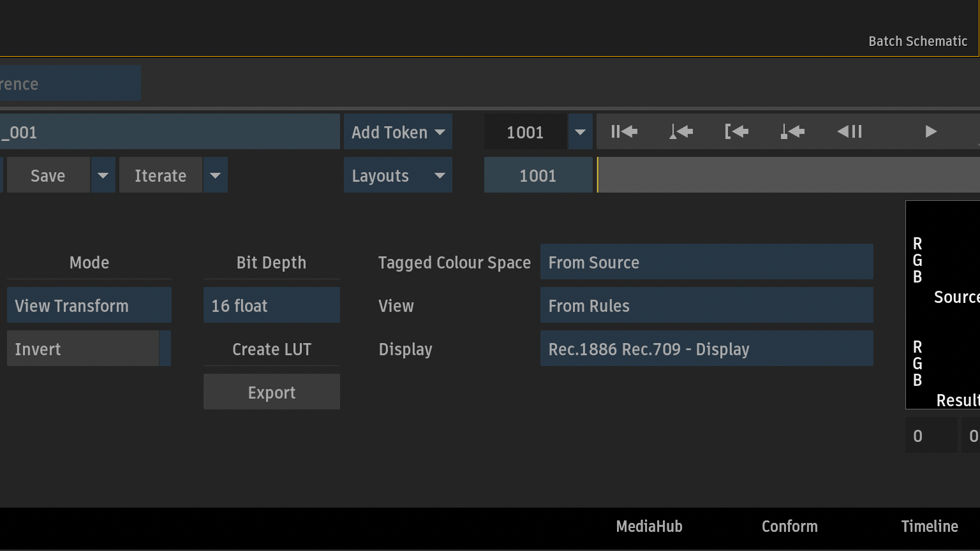Open the frame number 1001 dropdown arrow
This screenshot has height=551, width=980.
click(x=580, y=132)
